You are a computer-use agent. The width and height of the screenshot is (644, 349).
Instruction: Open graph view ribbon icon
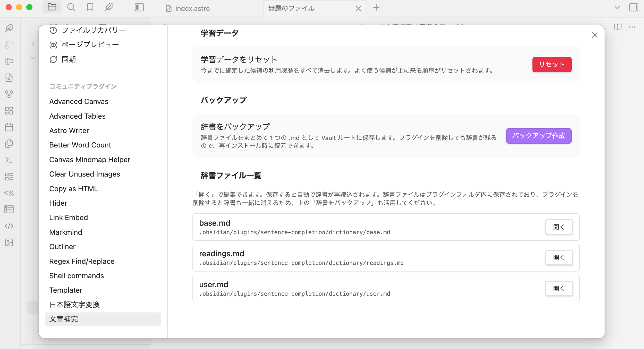[9, 94]
